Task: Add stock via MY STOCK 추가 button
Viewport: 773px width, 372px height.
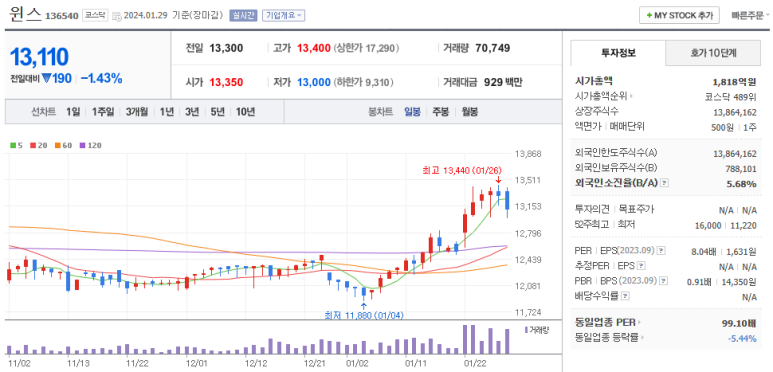Action: pos(679,15)
